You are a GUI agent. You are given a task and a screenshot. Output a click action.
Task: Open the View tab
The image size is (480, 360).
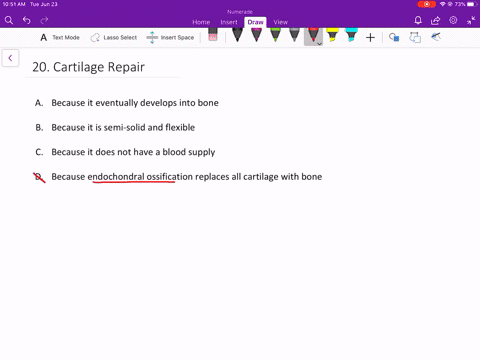tap(280, 22)
